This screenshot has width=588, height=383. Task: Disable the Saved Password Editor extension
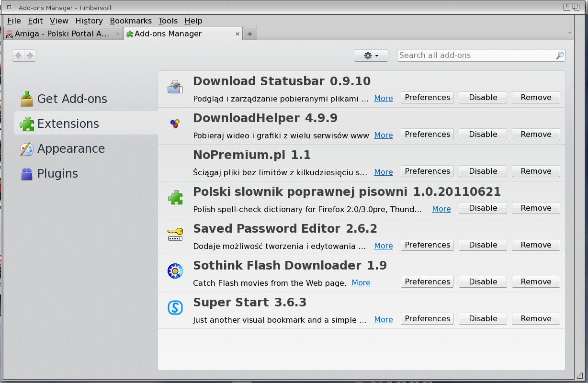(483, 245)
